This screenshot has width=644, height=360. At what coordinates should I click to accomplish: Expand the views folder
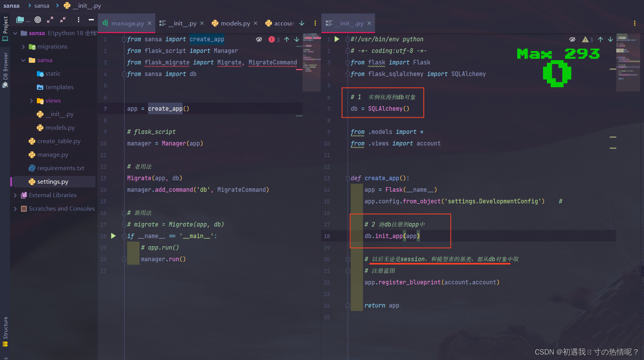point(32,101)
